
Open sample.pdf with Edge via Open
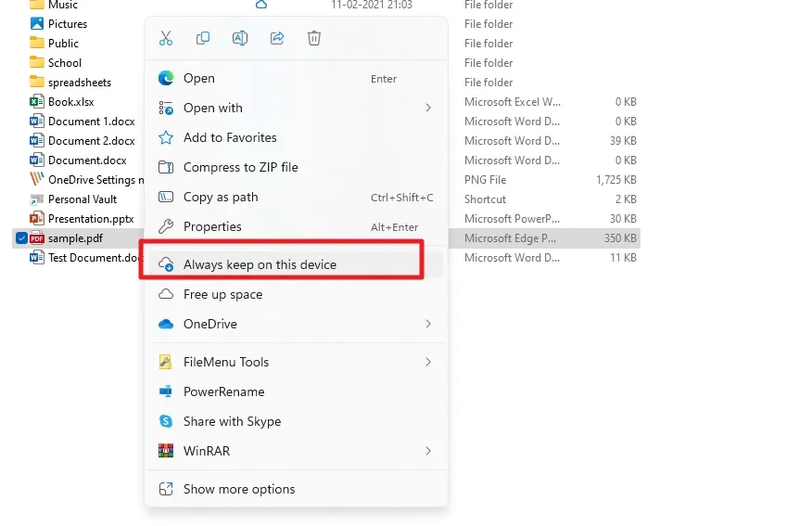click(x=296, y=78)
